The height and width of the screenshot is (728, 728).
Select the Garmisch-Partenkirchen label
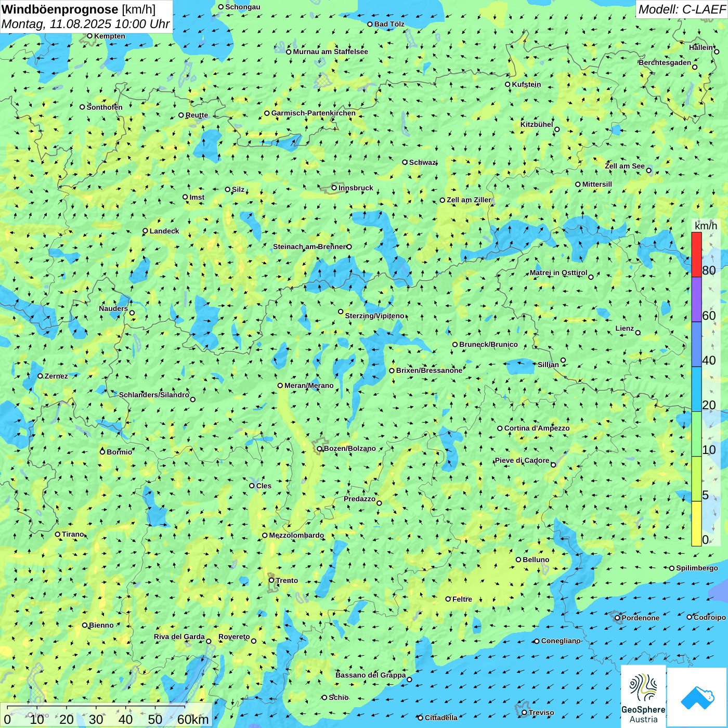point(314,113)
